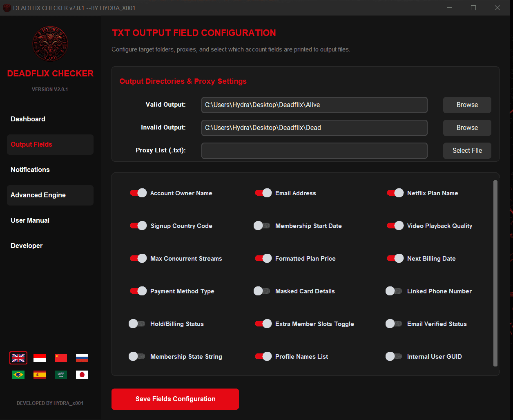Screen dimensions: 513x420
Task: Toggle the Formatted Plan Price switch
Action: click(x=263, y=258)
